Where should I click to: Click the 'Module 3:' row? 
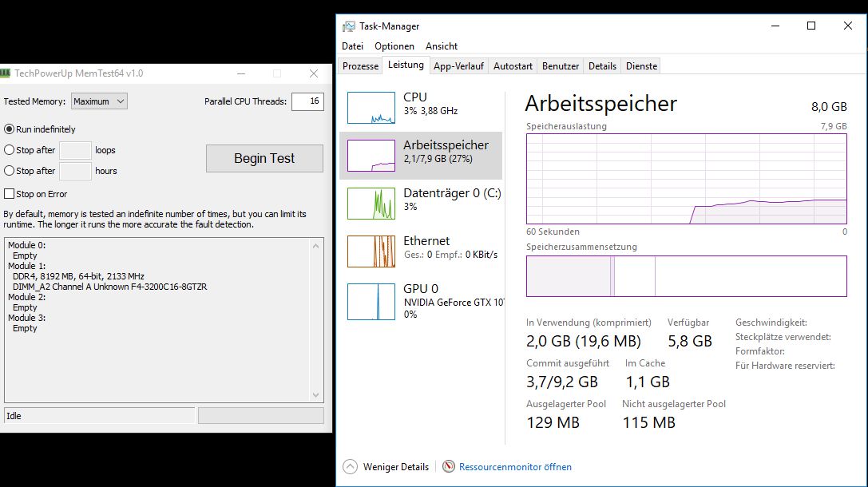pos(26,318)
